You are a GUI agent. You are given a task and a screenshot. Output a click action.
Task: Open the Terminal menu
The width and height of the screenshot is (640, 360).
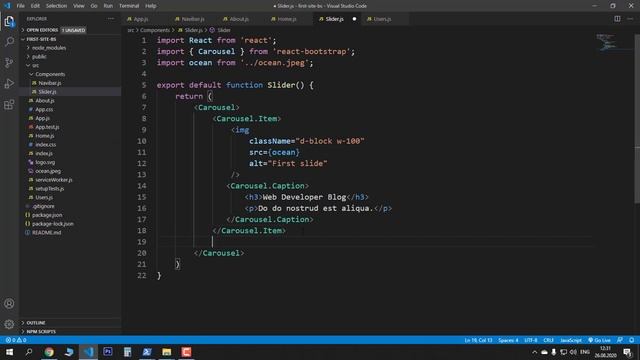pyautogui.click(x=129, y=6)
